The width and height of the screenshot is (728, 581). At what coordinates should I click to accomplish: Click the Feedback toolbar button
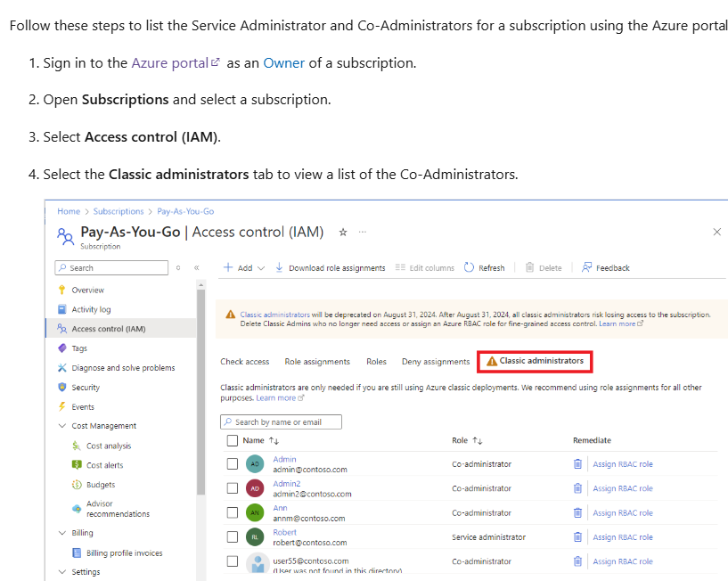point(605,268)
